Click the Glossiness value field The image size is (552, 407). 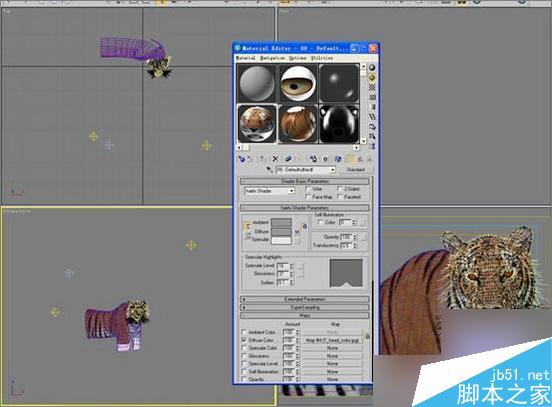(x=283, y=274)
